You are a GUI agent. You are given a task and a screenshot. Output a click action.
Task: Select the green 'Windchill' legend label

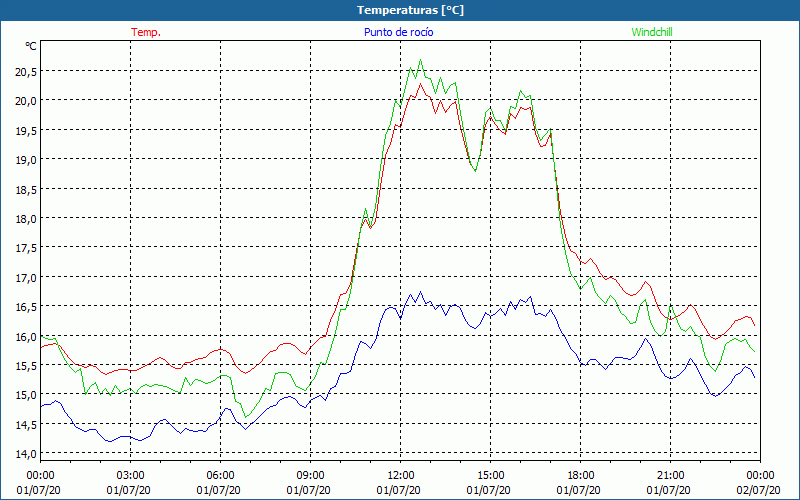652,32
